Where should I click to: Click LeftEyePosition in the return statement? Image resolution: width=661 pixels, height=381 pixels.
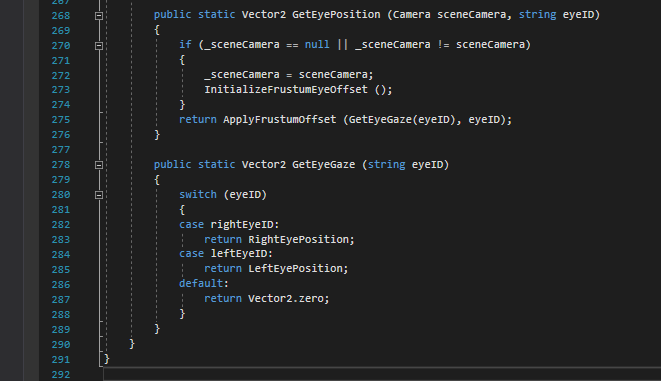tap(295, 268)
